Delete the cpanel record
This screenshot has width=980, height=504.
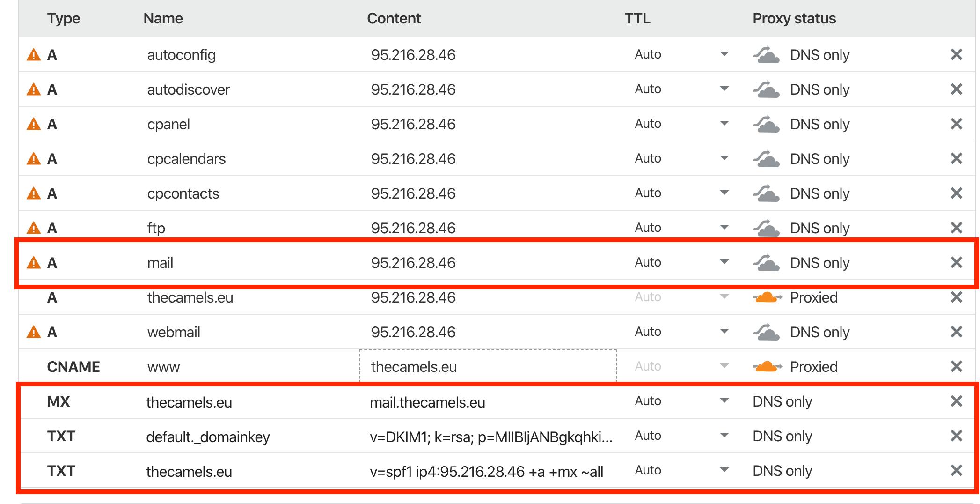(x=957, y=124)
